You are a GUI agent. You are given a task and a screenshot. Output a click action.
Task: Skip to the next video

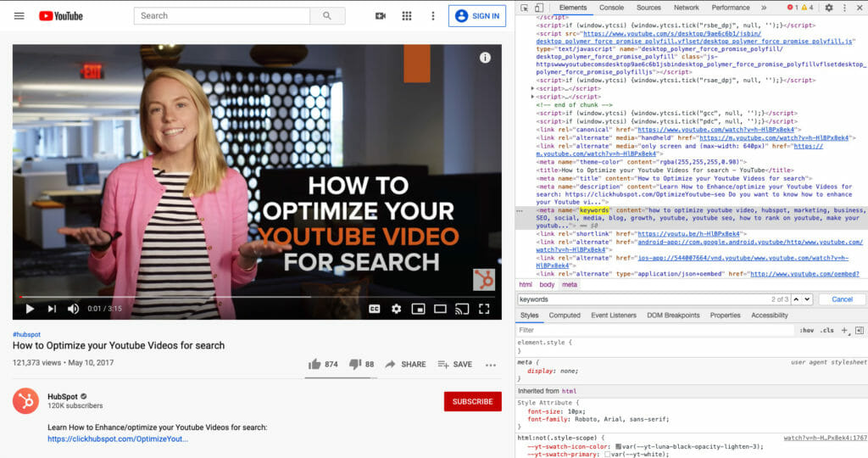click(52, 309)
